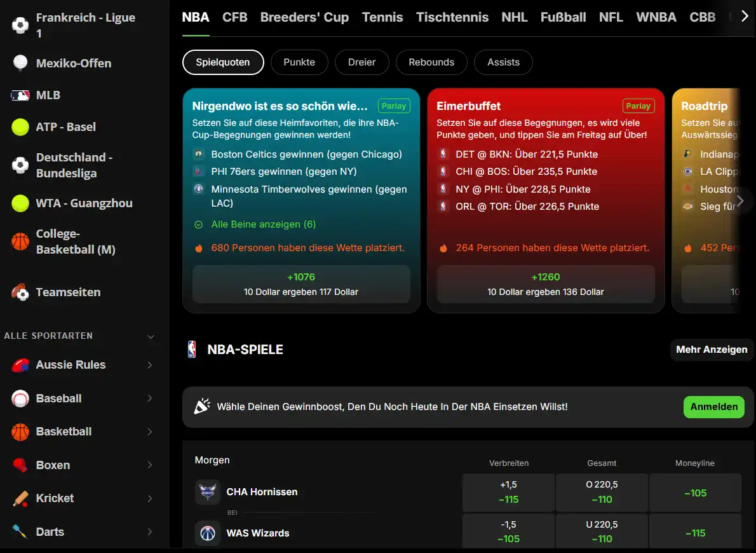The image size is (756, 553).
Task: Click the Boston Celtics logo in parlay card
Action: point(198,154)
